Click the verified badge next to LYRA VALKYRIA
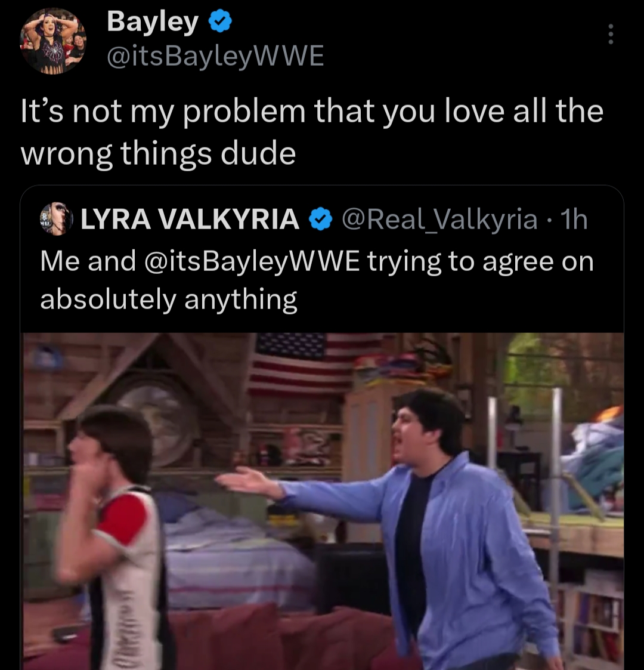Image resolution: width=644 pixels, height=670 pixels. coord(320,220)
